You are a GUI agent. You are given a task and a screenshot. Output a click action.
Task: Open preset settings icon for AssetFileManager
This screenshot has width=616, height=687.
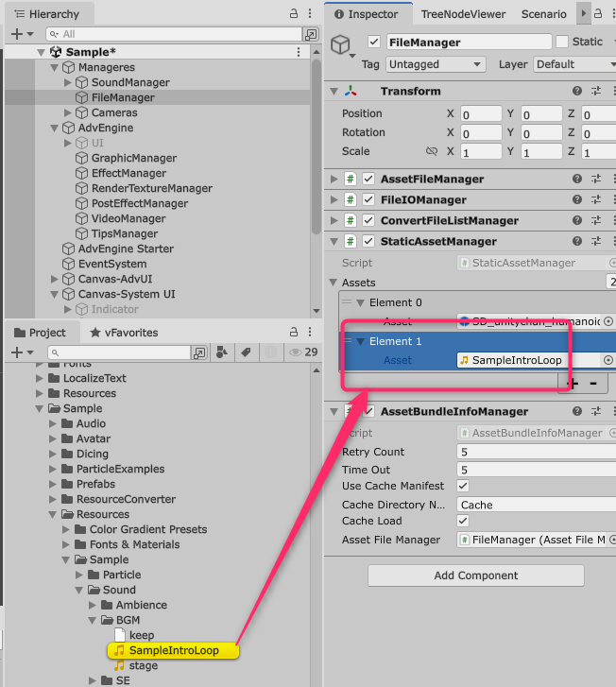pos(595,180)
